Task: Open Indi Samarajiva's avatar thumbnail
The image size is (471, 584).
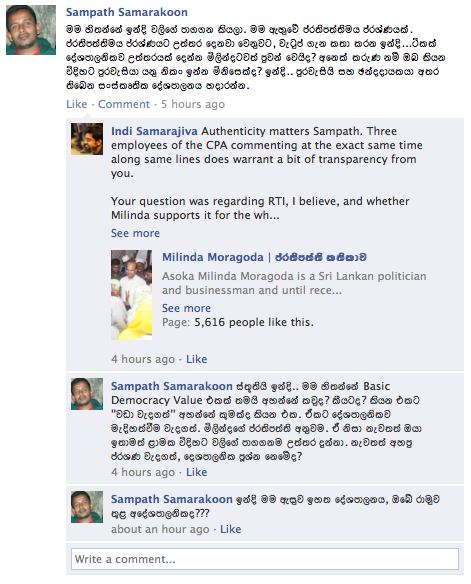Action: 87,139
